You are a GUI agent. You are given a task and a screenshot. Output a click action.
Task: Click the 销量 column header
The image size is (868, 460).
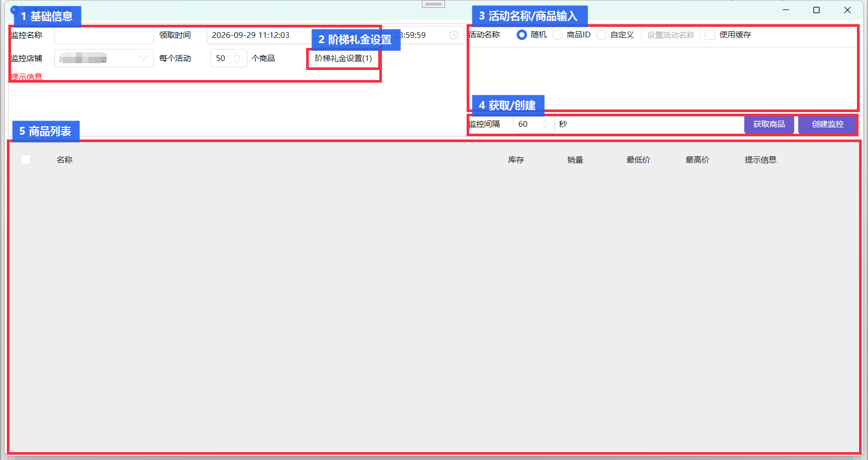pos(575,160)
